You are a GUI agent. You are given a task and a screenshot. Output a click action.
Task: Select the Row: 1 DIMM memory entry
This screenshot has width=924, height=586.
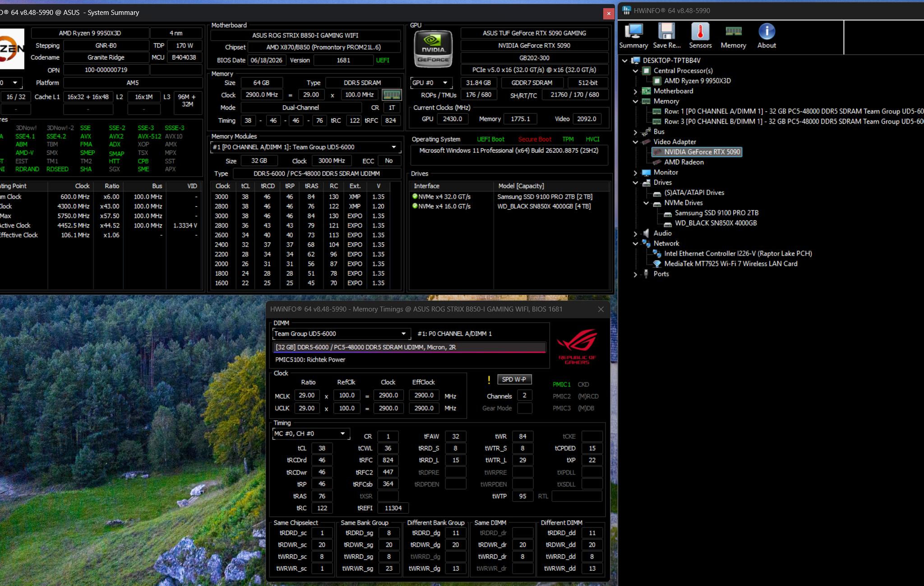click(794, 112)
